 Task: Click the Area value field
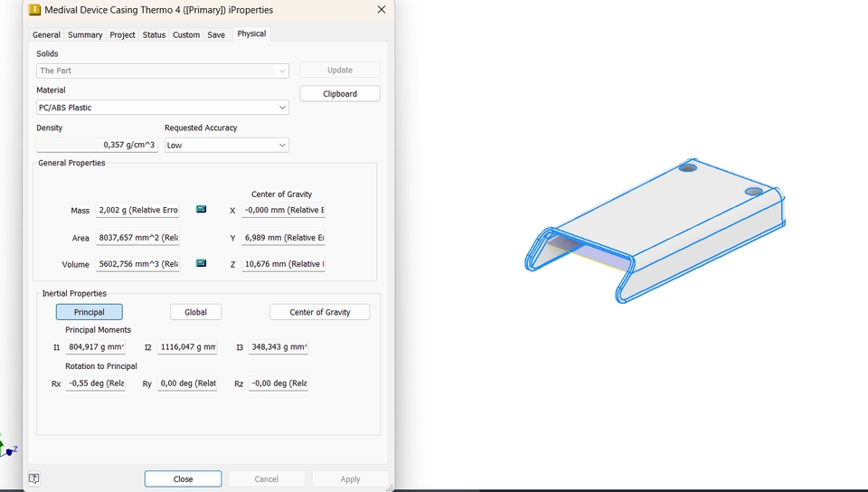tap(137, 238)
